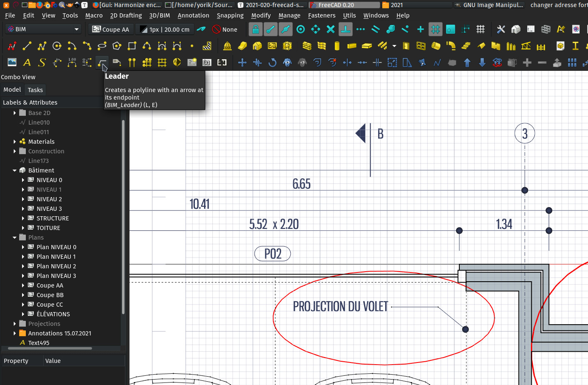This screenshot has height=385, width=588.
Task: Click the None line color swatch
Action: (x=225, y=29)
